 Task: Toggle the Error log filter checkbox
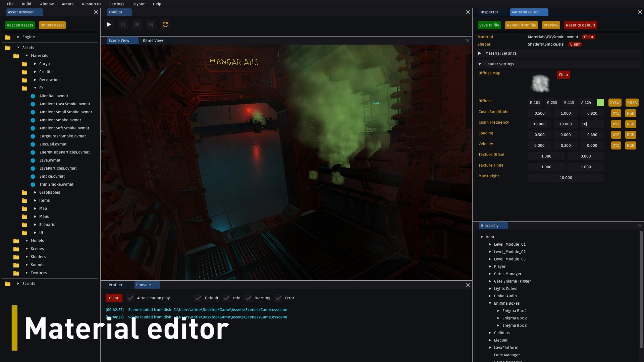click(x=278, y=298)
